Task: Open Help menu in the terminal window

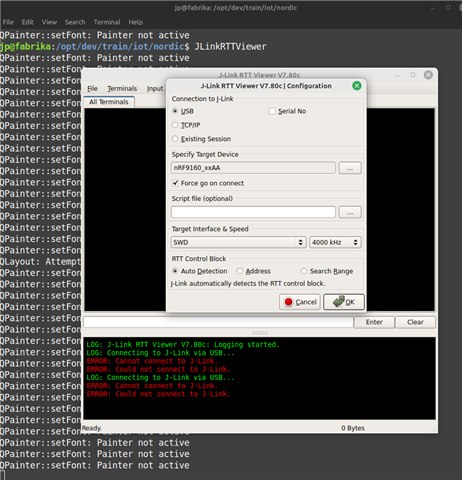Action: pyautogui.click(x=136, y=22)
